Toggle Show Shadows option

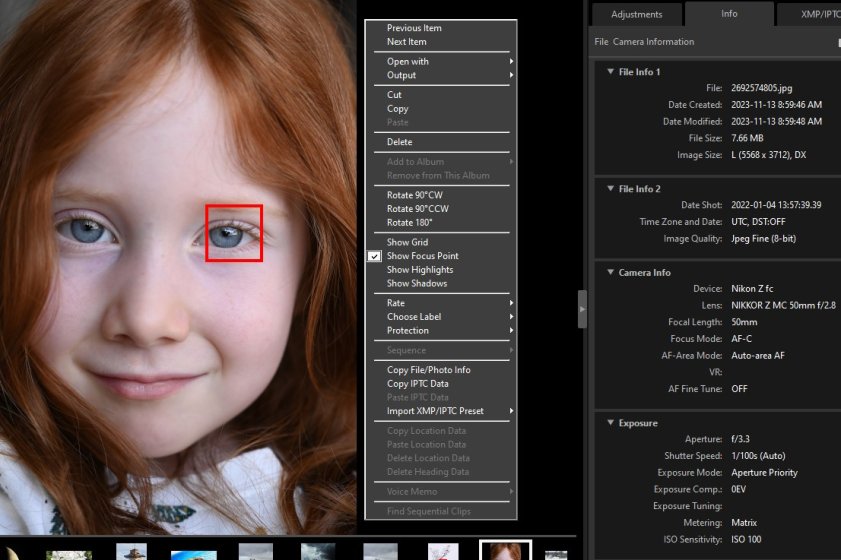point(417,283)
